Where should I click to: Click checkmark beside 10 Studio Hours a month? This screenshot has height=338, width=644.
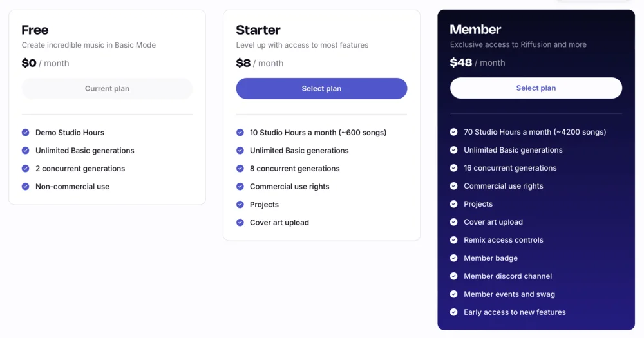pos(240,133)
